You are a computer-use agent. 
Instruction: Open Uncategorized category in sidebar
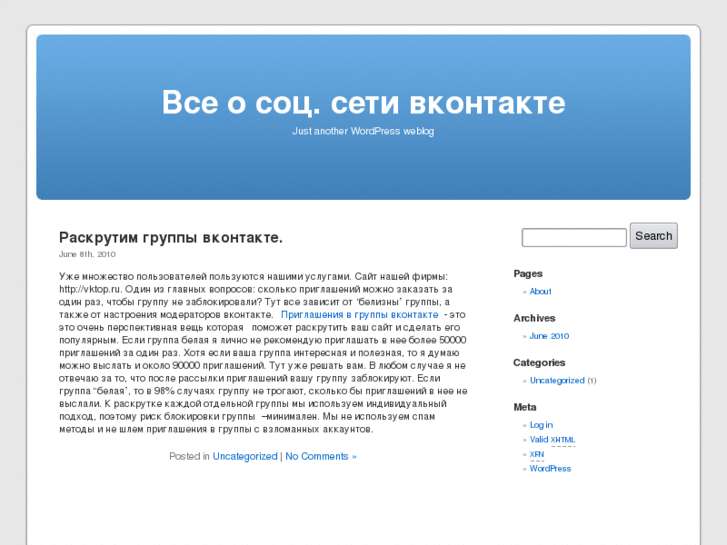click(x=557, y=380)
